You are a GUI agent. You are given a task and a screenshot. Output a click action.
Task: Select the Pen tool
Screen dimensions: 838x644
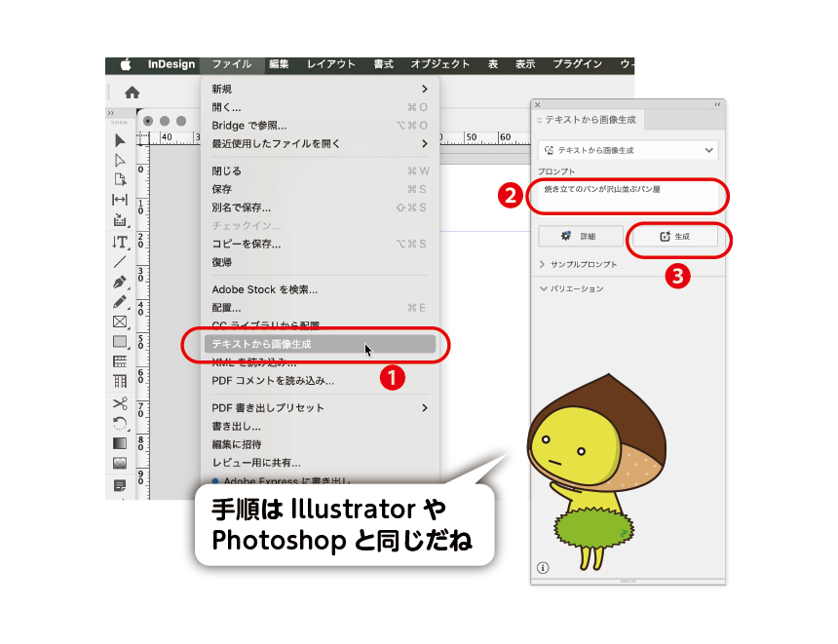pos(120,282)
